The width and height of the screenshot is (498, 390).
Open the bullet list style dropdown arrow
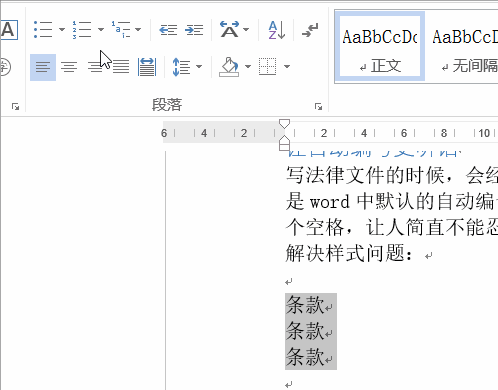[x=62, y=30]
